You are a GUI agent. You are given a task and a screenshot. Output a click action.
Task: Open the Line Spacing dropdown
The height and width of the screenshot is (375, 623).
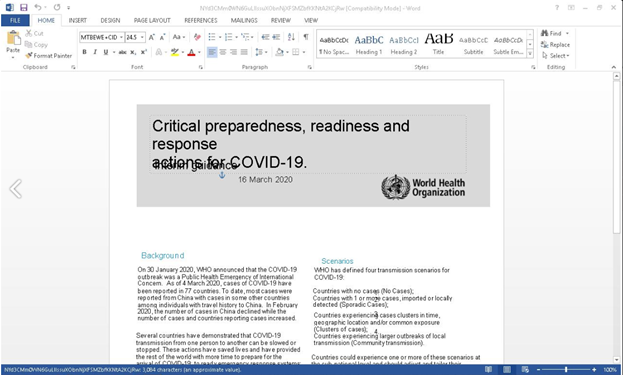click(x=266, y=52)
